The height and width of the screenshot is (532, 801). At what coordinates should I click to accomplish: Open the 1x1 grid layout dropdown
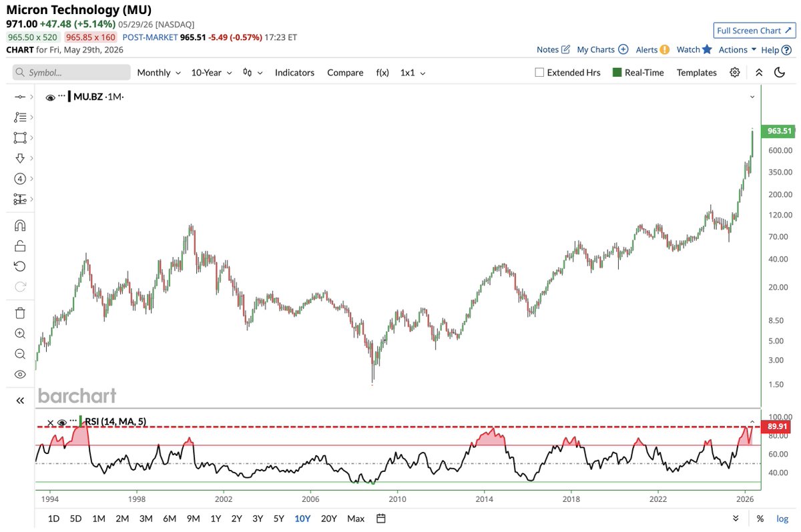coord(413,73)
